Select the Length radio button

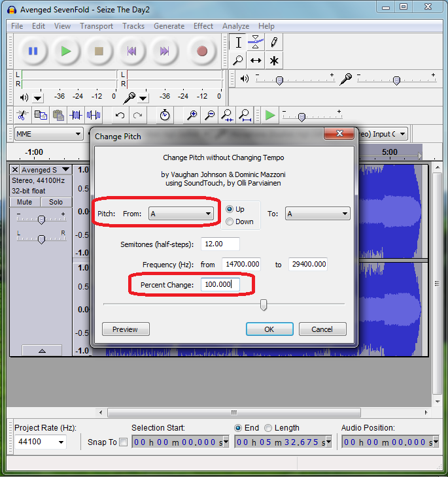coord(268,428)
